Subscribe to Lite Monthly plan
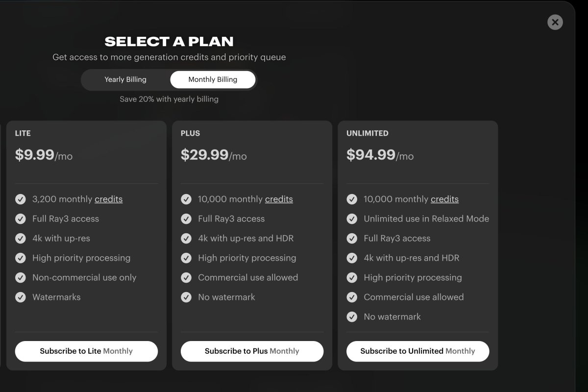 (86, 351)
